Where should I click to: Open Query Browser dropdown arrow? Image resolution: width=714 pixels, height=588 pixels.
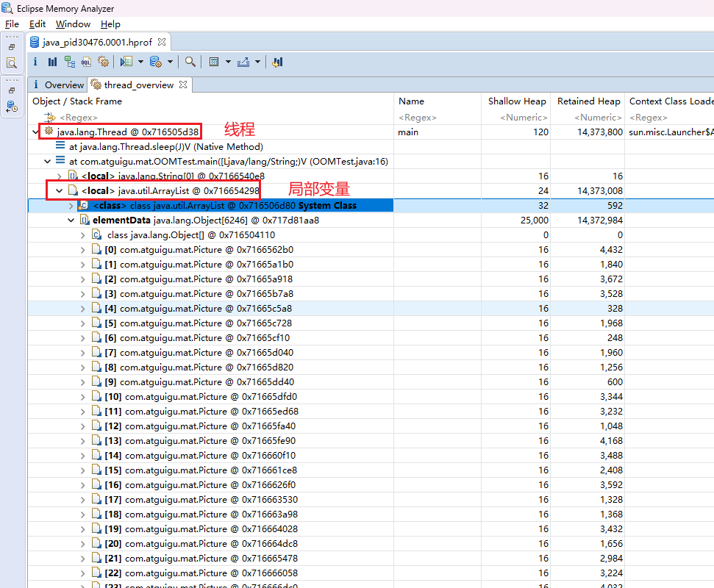[170, 62]
